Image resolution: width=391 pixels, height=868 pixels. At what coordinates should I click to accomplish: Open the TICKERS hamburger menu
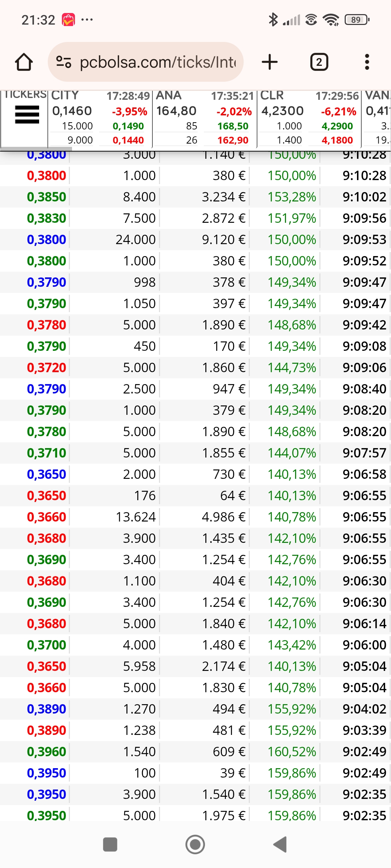point(27,115)
